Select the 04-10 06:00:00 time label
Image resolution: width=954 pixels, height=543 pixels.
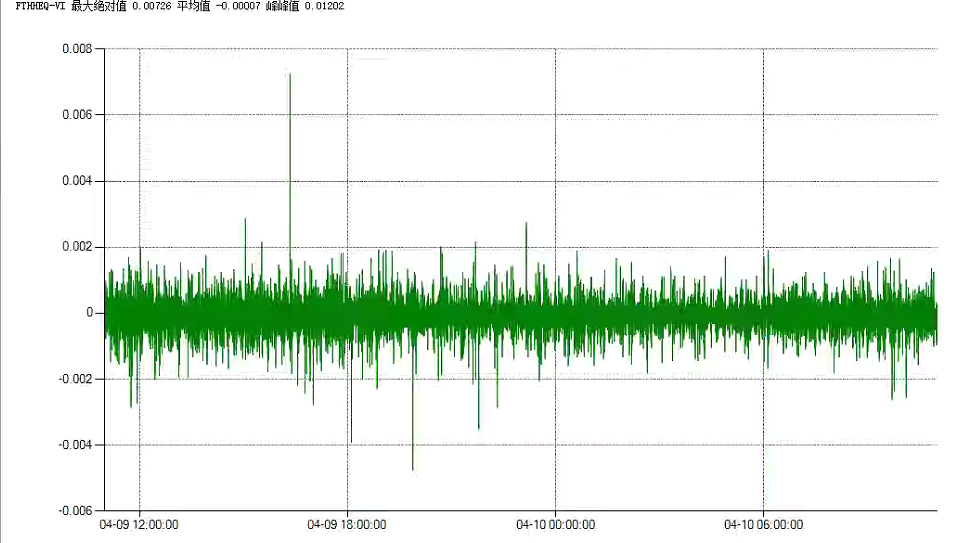tap(763, 524)
